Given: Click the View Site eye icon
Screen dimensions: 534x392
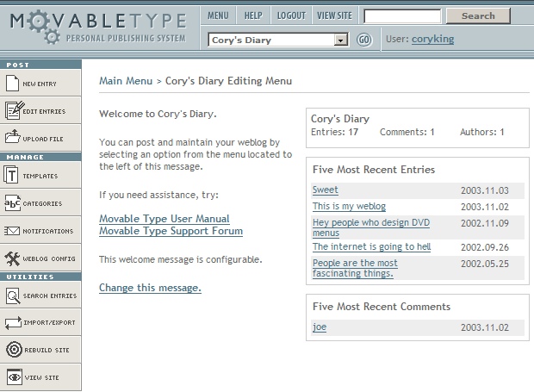Looking at the screenshot, I should tap(15, 377).
